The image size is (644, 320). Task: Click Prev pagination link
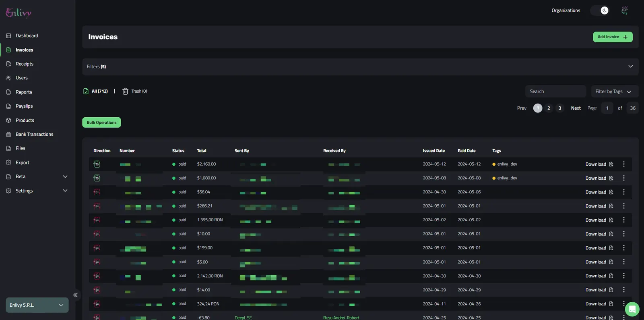(x=522, y=108)
